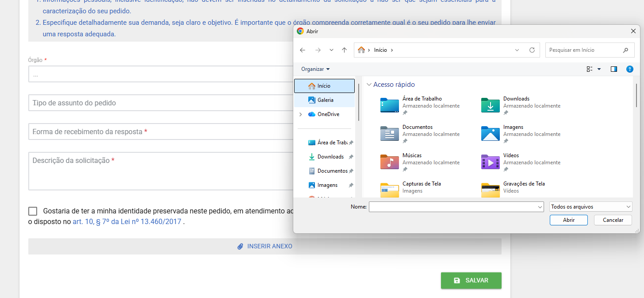
Task: Open the view layout options dropdown
Action: click(599, 69)
